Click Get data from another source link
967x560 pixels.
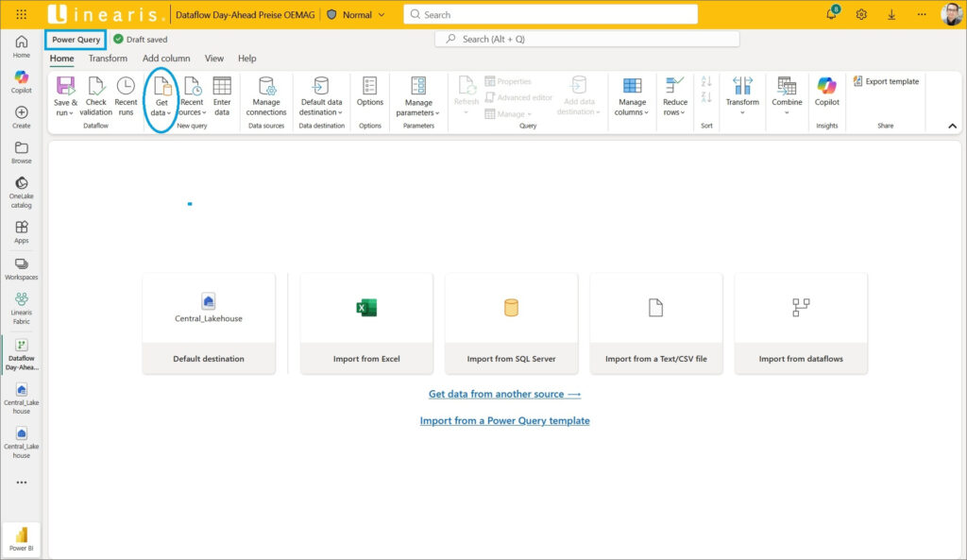pyautogui.click(x=504, y=394)
